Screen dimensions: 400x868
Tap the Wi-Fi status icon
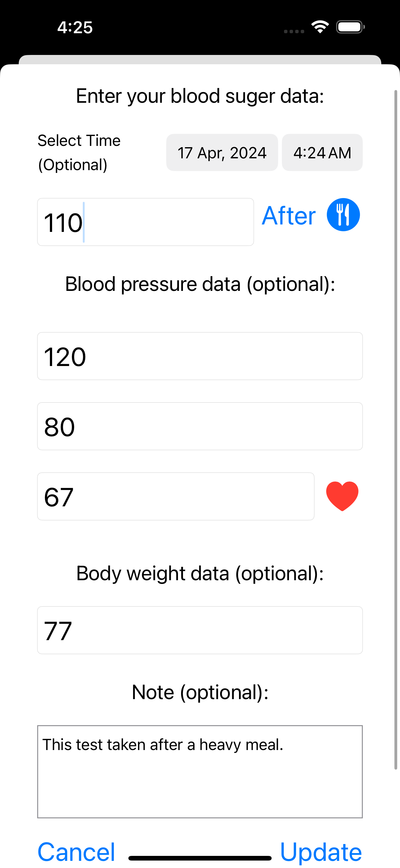320,27
